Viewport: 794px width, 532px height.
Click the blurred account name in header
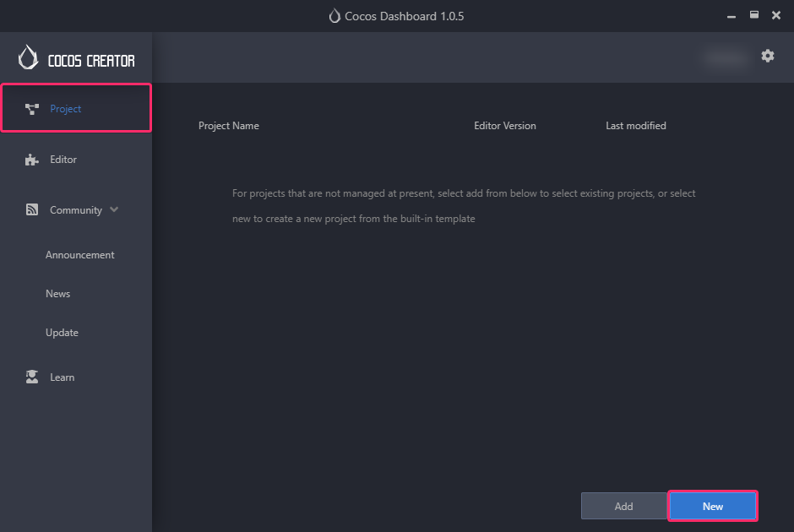pos(726,58)
